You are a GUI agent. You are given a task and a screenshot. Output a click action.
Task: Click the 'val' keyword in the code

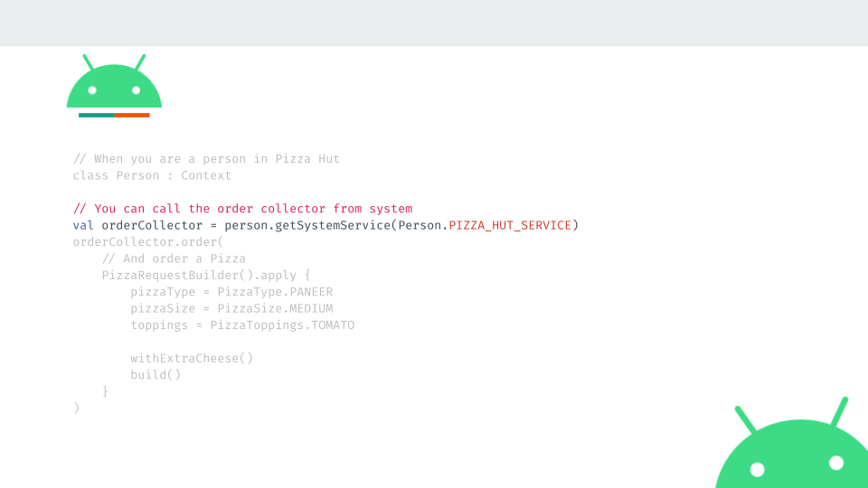pos(83,225)
